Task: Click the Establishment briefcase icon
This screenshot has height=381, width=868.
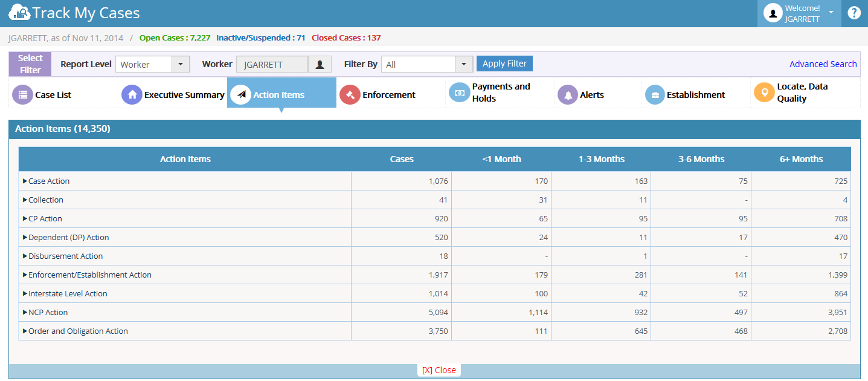Action: (x=655, y=95)
